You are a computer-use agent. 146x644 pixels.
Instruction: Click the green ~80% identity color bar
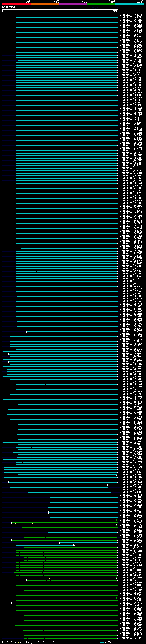coord(101,4)
